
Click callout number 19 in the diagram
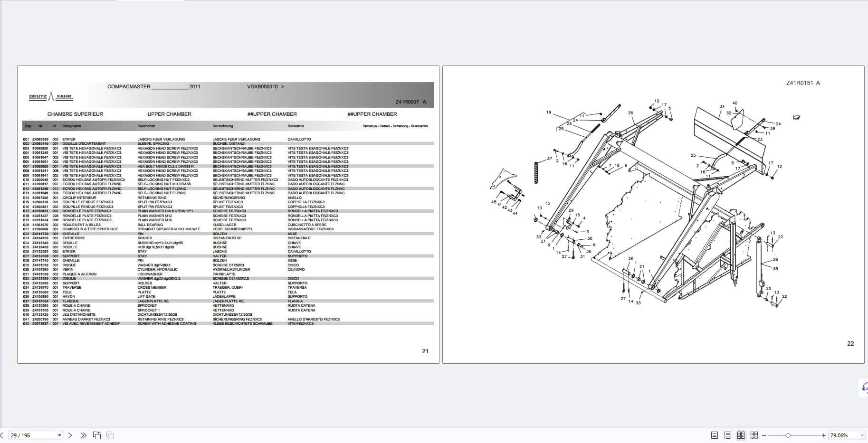coord(549,113)
